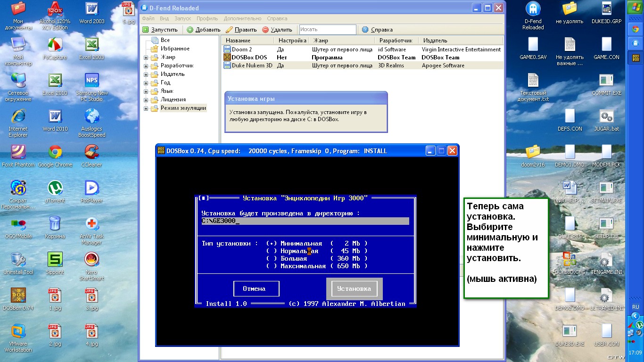Expand the Издатель tree node
644x362 pixels.
click(x=146, y=74)
